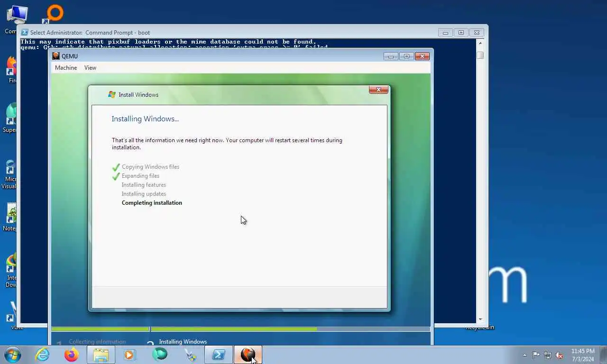Click the Command Prompt scrollbar thumb
This screenshot has height=364, width=607.
click(x=480, y=55)
